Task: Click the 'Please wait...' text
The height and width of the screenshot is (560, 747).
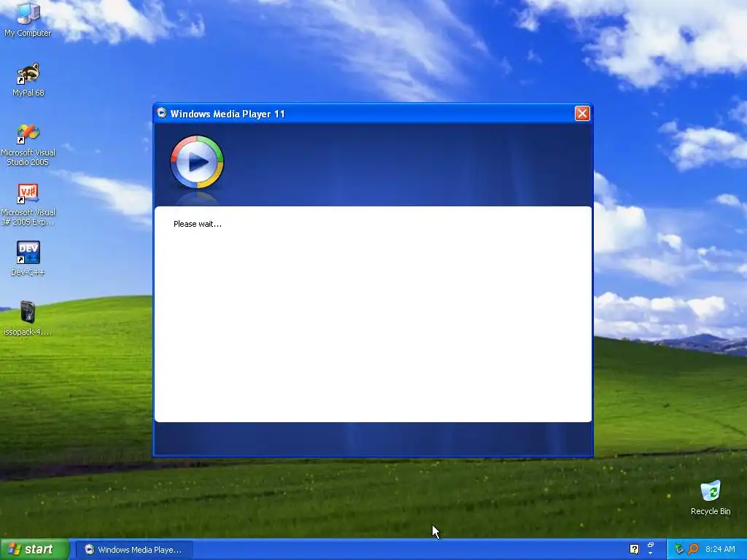Action: point(197,224)
